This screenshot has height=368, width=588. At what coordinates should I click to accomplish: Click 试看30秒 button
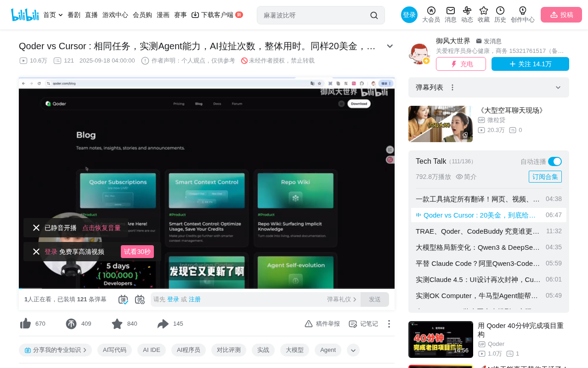point(137,252)
